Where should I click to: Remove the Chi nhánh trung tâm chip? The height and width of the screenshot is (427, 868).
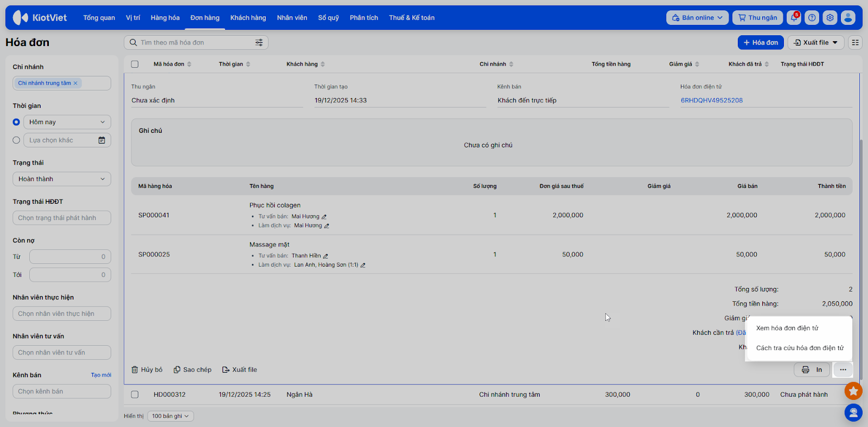coord(75,83)
